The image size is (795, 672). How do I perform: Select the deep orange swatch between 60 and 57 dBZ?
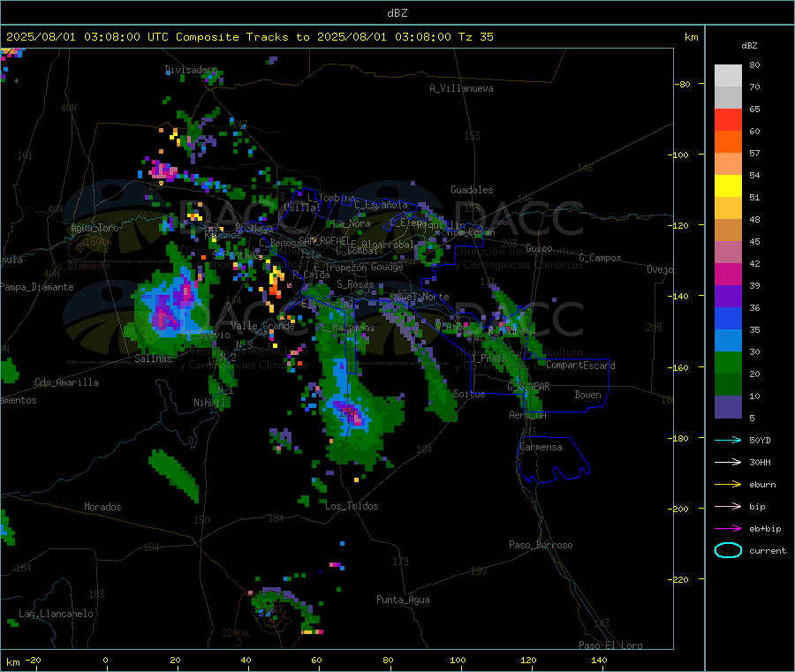pos(728,142)
